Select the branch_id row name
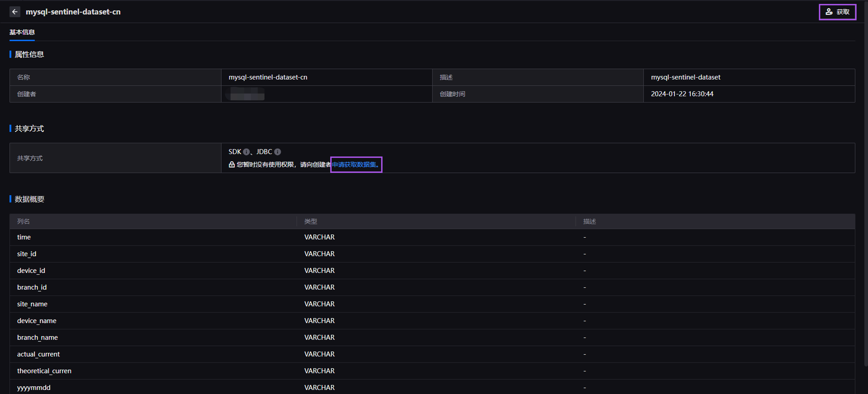868x394 pixels. point(32,287)
